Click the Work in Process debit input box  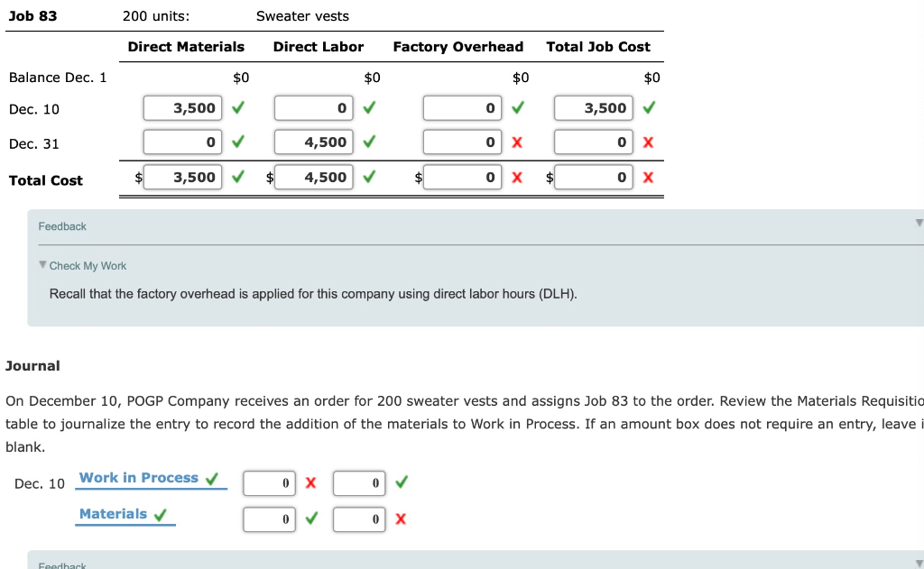[x=269, y=483]
